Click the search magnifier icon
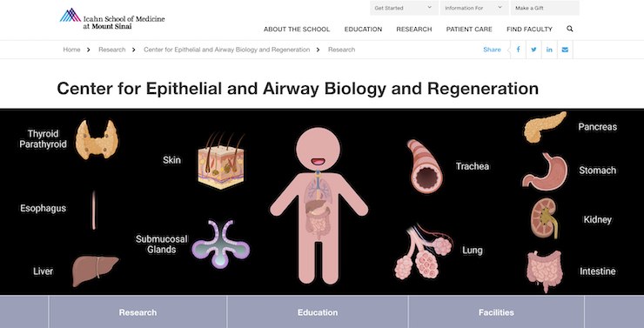This screenshot has width=644, height=328. point(570,29)
